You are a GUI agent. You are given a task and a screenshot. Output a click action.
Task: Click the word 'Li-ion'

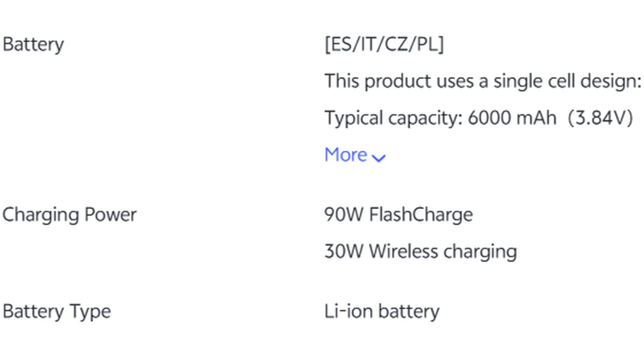(349, 311)
